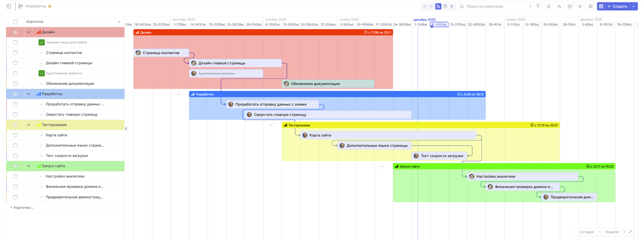Click the Сегодня button
Image resolution: width=644 pixels, height=240 pixels.
(586, 232)
